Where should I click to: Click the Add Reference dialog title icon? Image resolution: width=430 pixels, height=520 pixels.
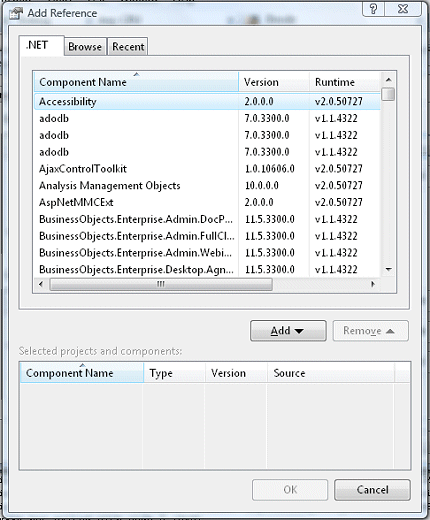tap(16, 13)
